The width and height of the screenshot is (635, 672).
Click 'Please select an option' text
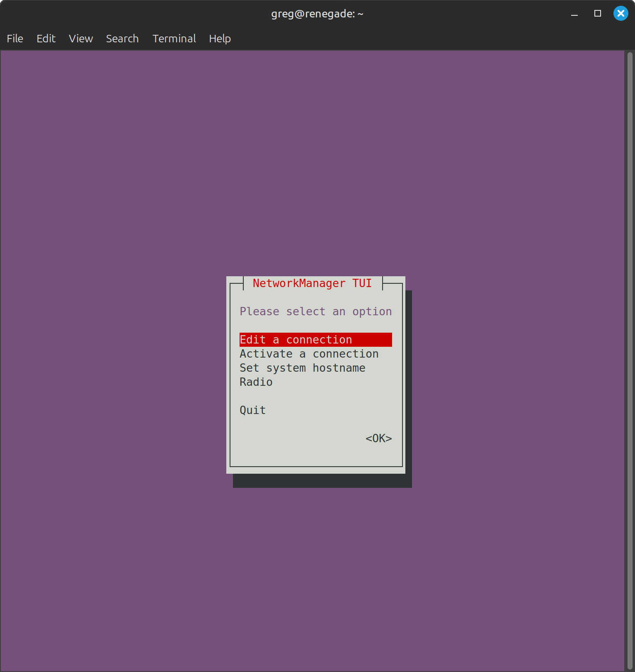[x=316, y=312]
